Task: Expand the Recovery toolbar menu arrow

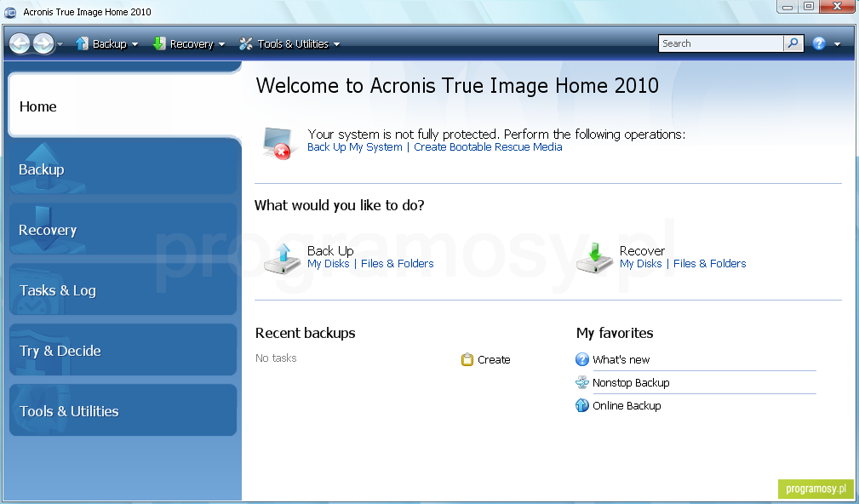Action: pos(221,44)
